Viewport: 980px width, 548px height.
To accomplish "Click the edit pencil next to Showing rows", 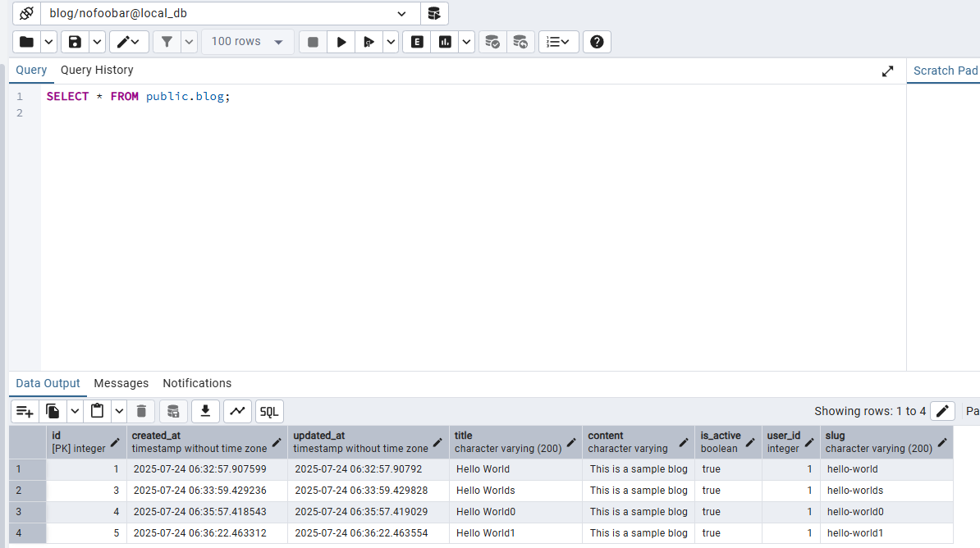I will 942,410.
